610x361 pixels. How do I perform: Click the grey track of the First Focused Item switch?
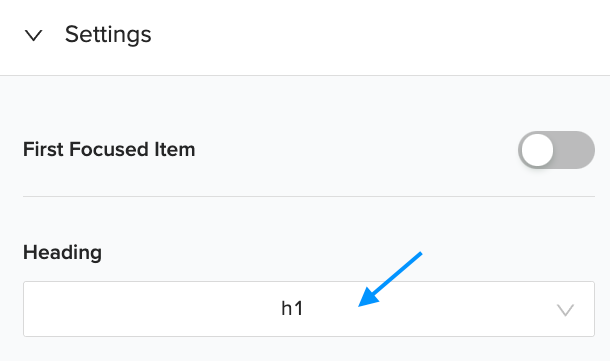pos(575,150)
